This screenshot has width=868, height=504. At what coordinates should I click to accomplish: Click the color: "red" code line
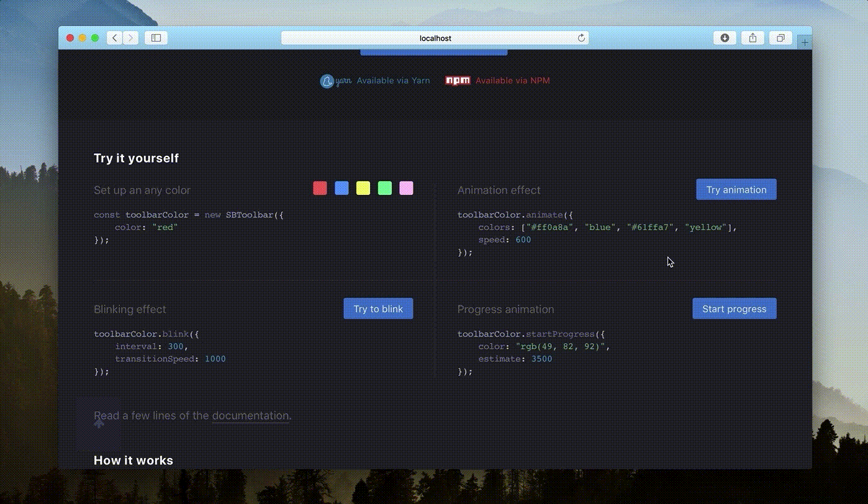pyautogui.click(x=147, y=227)
